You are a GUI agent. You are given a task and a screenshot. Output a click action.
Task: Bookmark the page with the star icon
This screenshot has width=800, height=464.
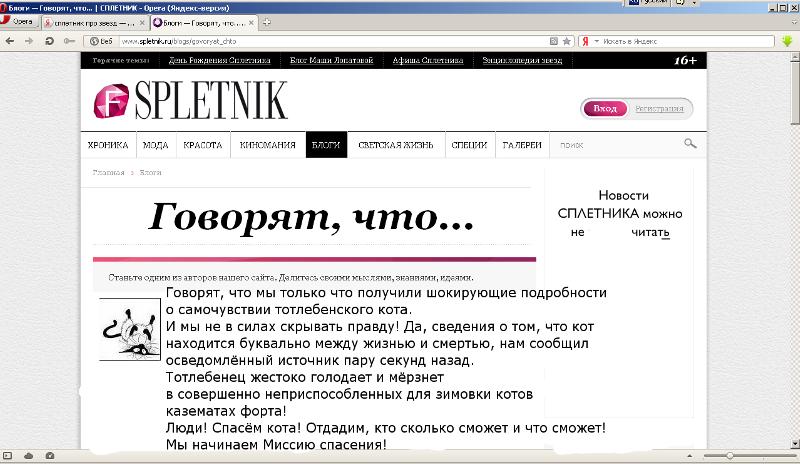566,41
